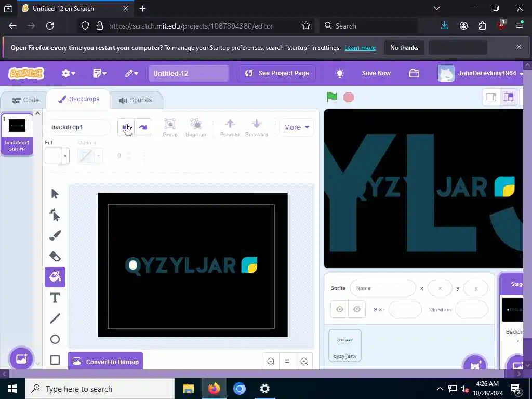The width and height of the screenshot is (532, 399).
Task: Zoom out the paint canvas
Action: (x=271, y=362)
